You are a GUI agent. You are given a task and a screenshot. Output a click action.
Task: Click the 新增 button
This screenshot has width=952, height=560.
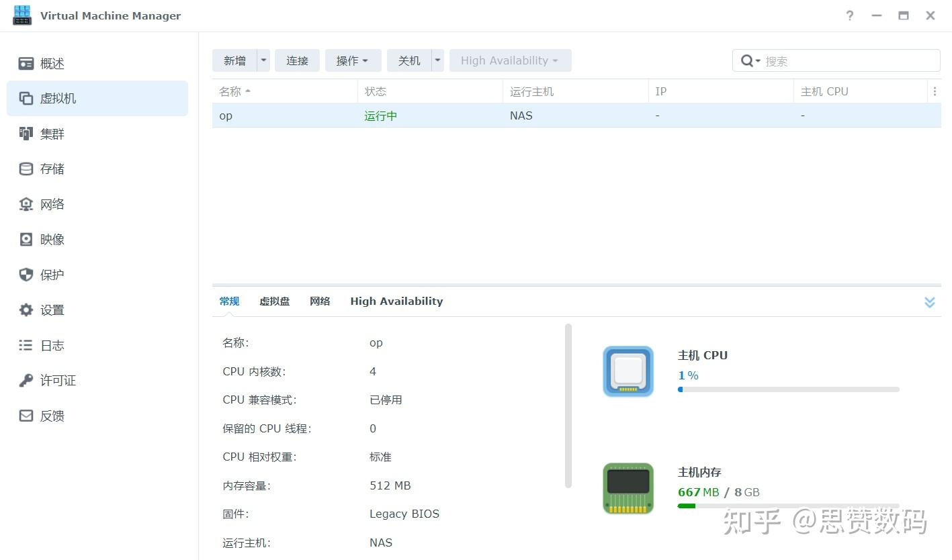click(x=234, y=60)
